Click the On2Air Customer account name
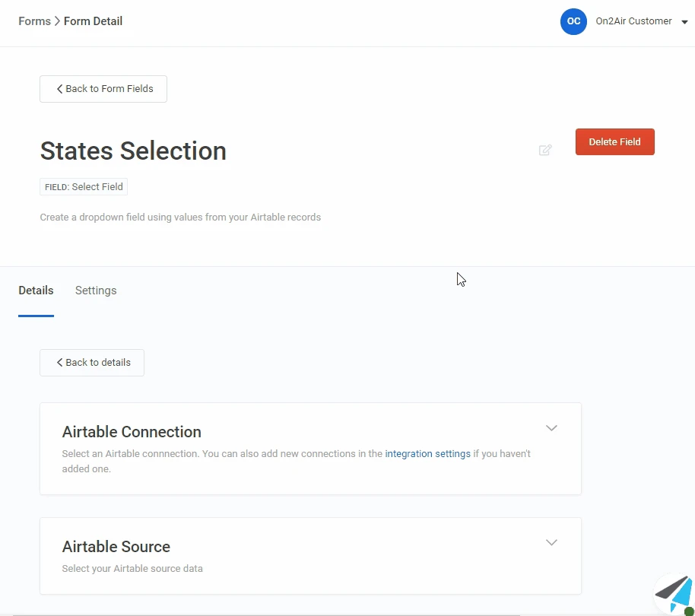 pyautogui.click(x=633, y=21)
